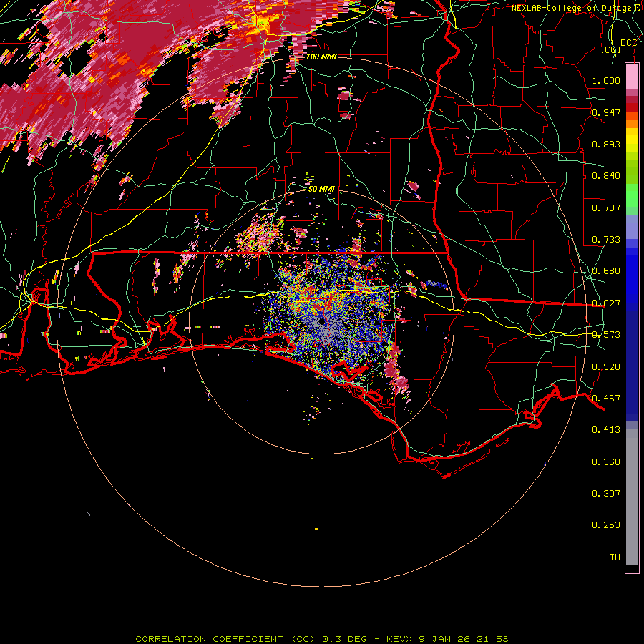Click the 100 NMI range ring label

[321, 57]
